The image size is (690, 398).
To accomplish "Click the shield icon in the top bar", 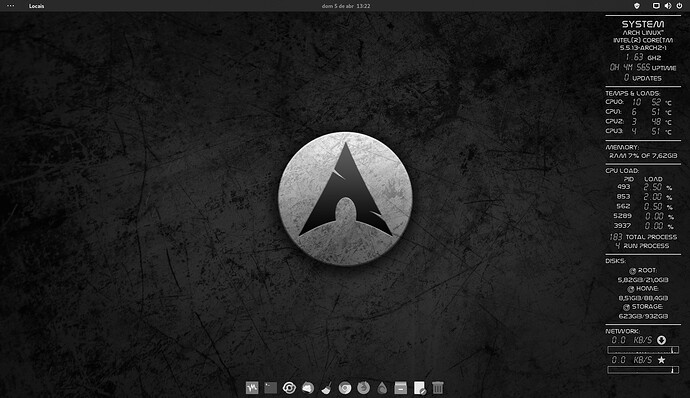I will (x=636, y=6).
